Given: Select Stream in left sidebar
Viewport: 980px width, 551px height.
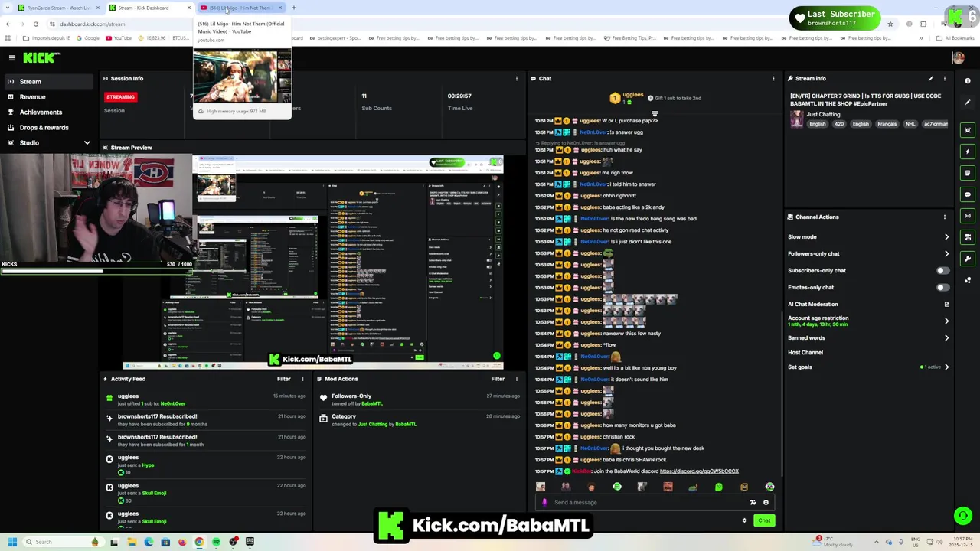Looking at the screenshot, I should tap(47, 81).
